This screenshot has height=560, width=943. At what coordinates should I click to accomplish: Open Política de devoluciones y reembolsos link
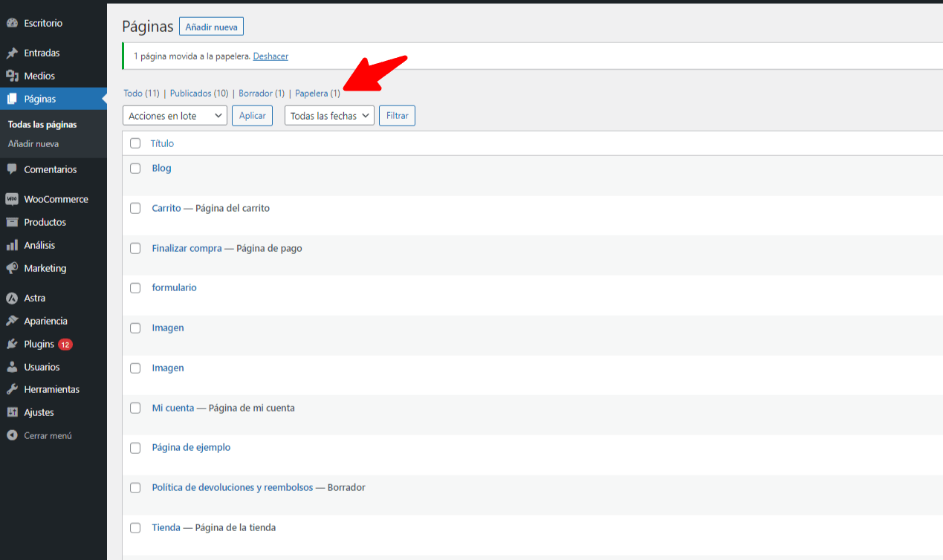(233, 488)
